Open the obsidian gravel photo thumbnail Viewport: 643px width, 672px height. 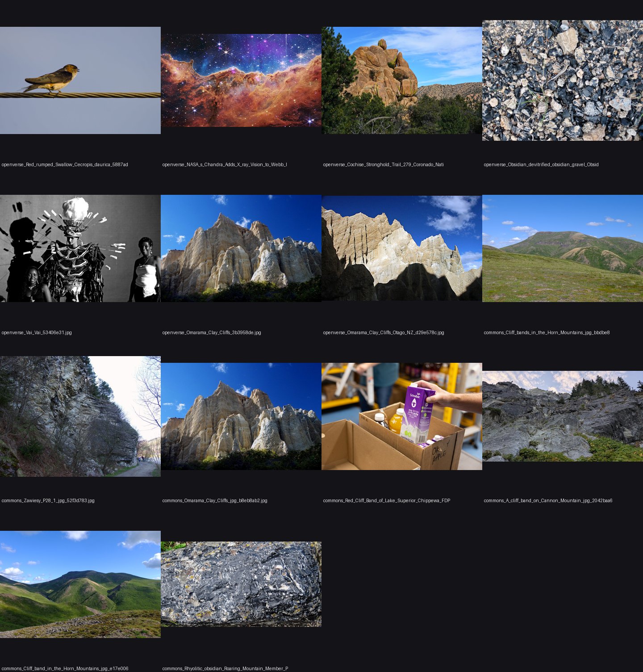[x=563, y=80]
